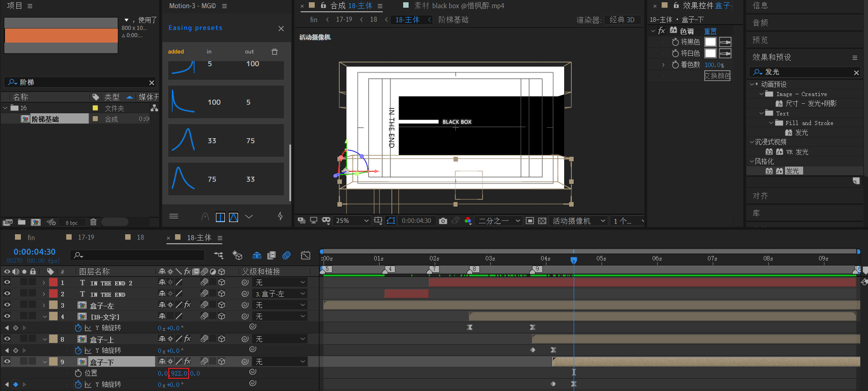The height and width of the screenshot is (391, 868).
Task: Collapse layer 9 盒子-下 properties
Action: click(x=45, y=362)
